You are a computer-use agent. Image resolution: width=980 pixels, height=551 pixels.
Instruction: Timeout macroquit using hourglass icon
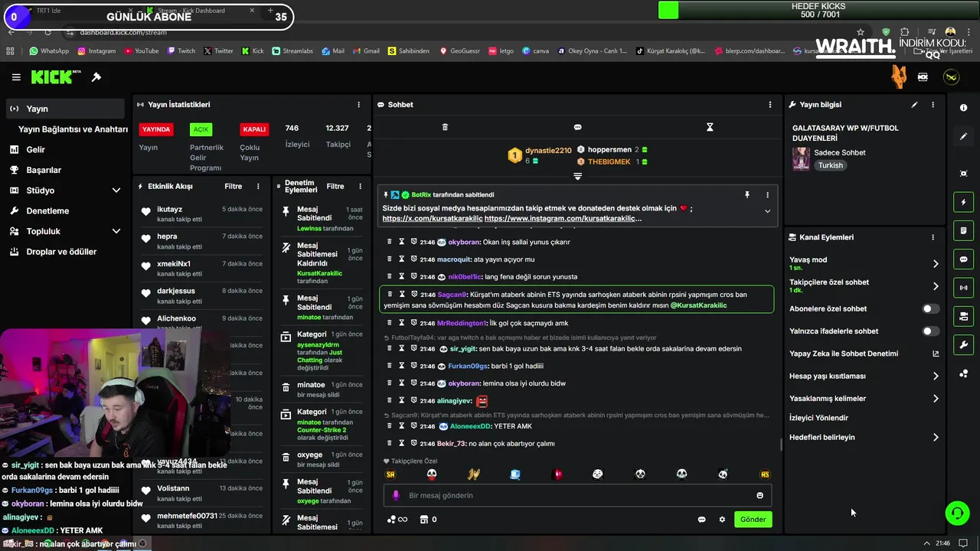[x=401, y=259]
